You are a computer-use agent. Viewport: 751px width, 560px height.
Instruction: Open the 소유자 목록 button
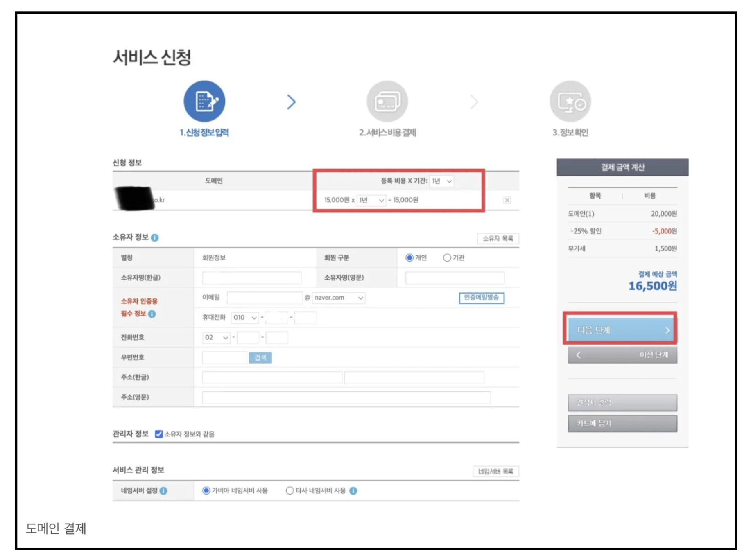pos(498,238)
